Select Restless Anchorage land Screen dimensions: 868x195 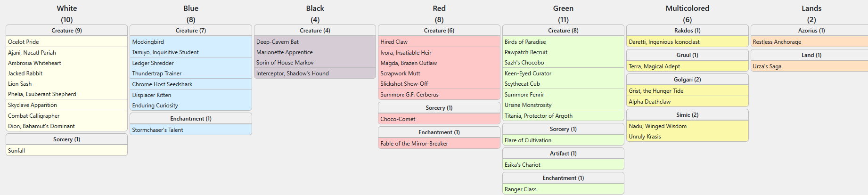777,42
